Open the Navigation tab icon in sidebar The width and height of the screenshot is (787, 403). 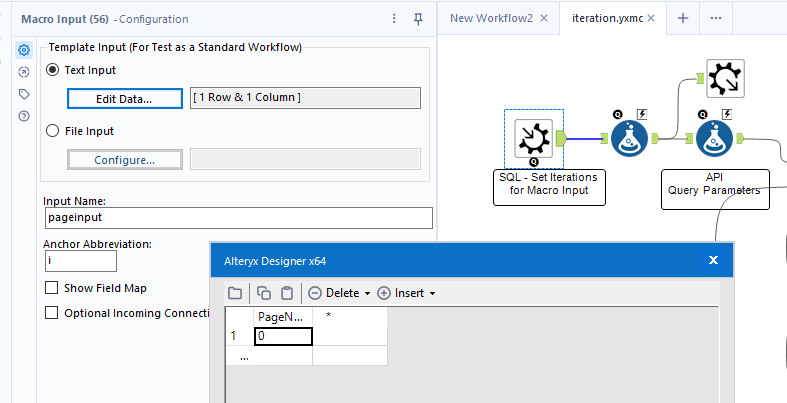tap(24, 72)
